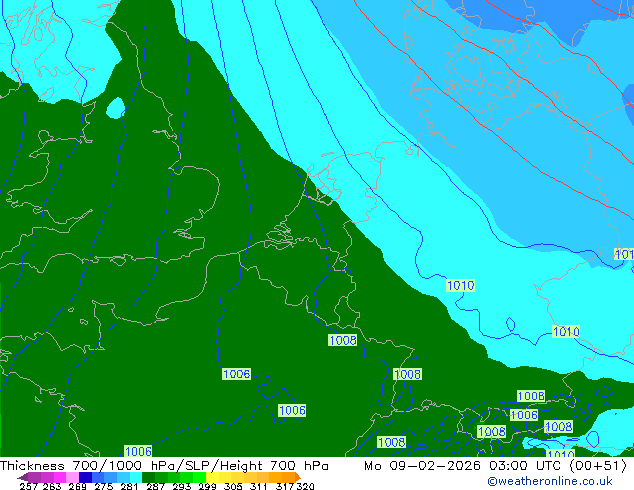Click the legend value 269

click(78, 486)
